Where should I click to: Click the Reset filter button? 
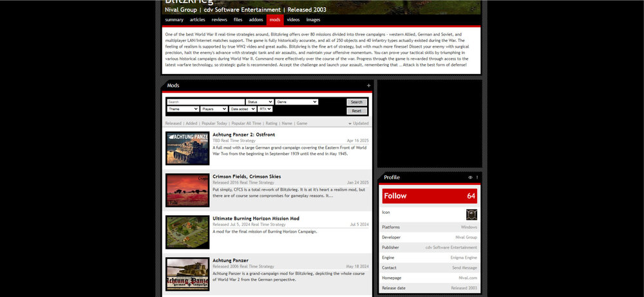357,111
